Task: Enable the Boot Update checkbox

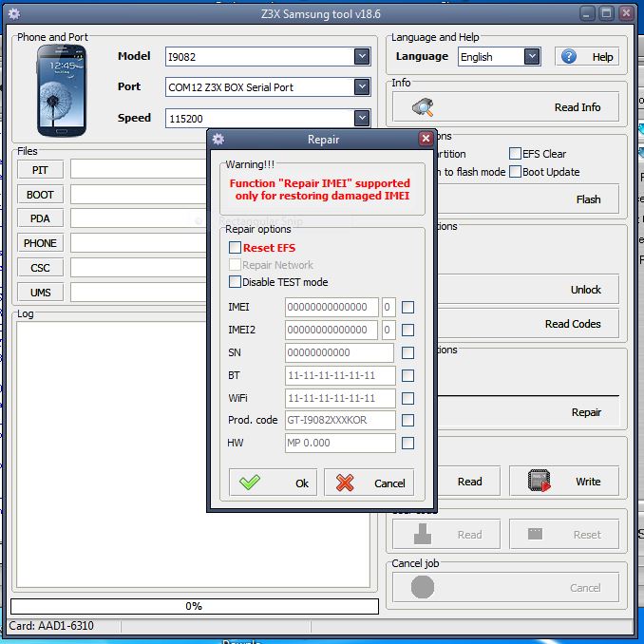Action: coord(515,171)
